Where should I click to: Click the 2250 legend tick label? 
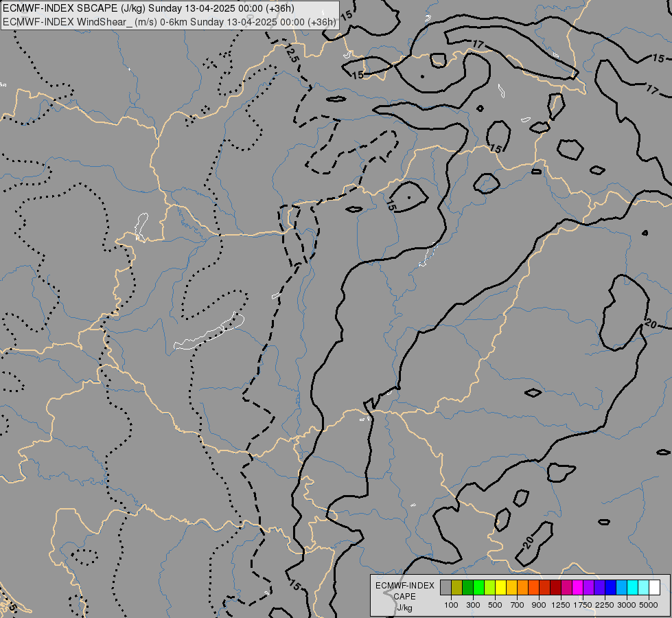[x=605, y=605]
